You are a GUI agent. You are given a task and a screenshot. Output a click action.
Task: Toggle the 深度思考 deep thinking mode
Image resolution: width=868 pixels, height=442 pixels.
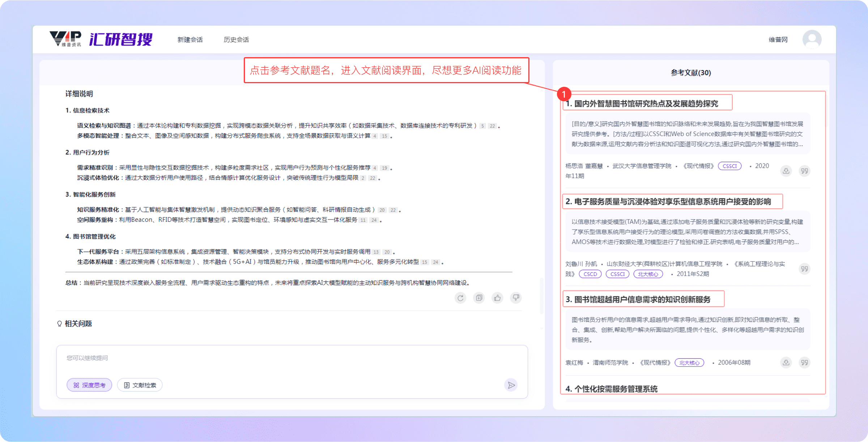[89, 385]
